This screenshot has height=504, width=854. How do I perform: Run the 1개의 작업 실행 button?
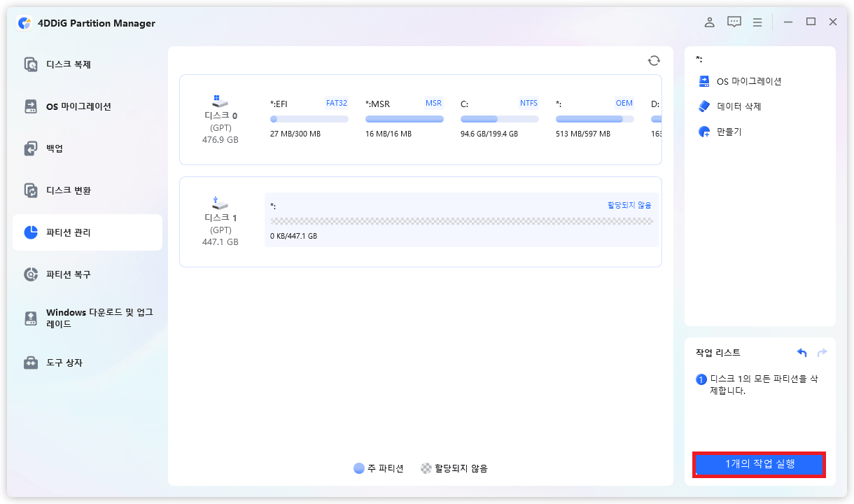[x=759, y=464]
